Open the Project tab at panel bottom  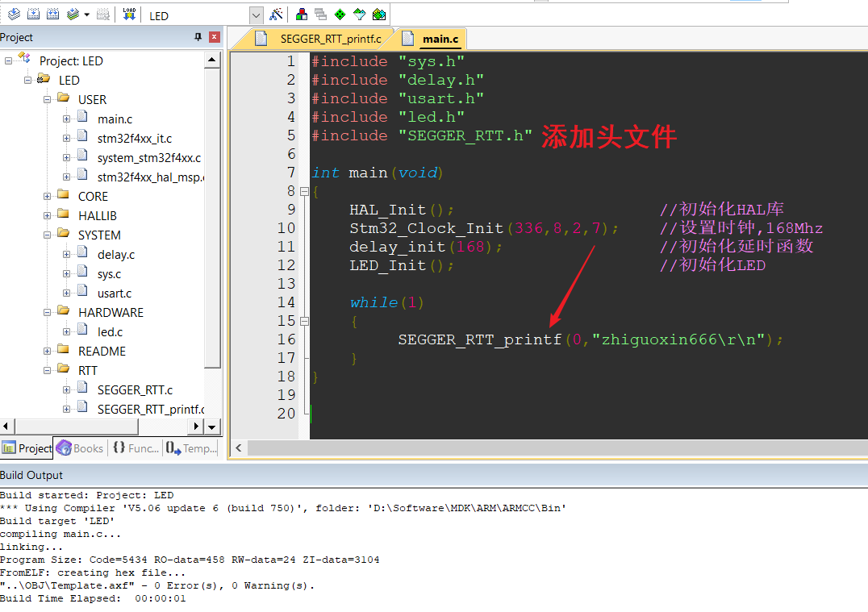point(27,448)
